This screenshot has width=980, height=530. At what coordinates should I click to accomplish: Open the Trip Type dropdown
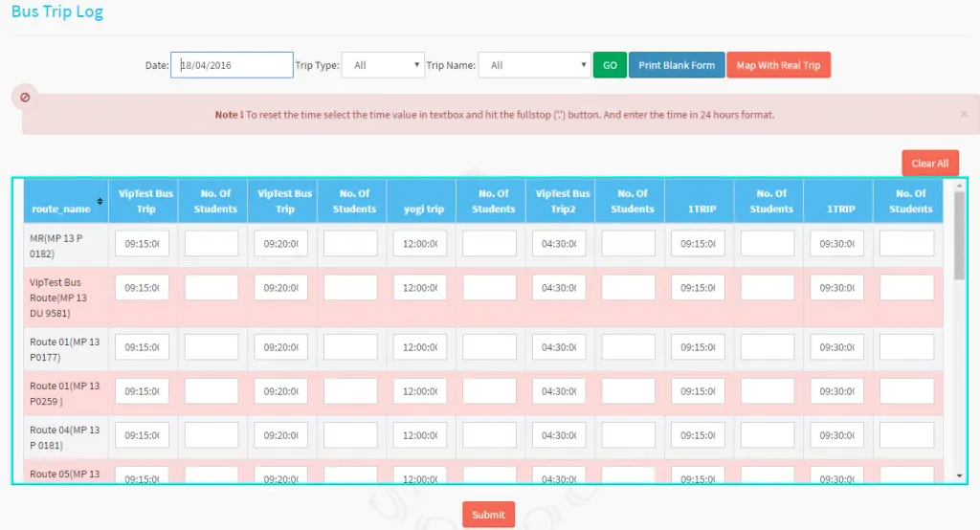pos(383,65)
